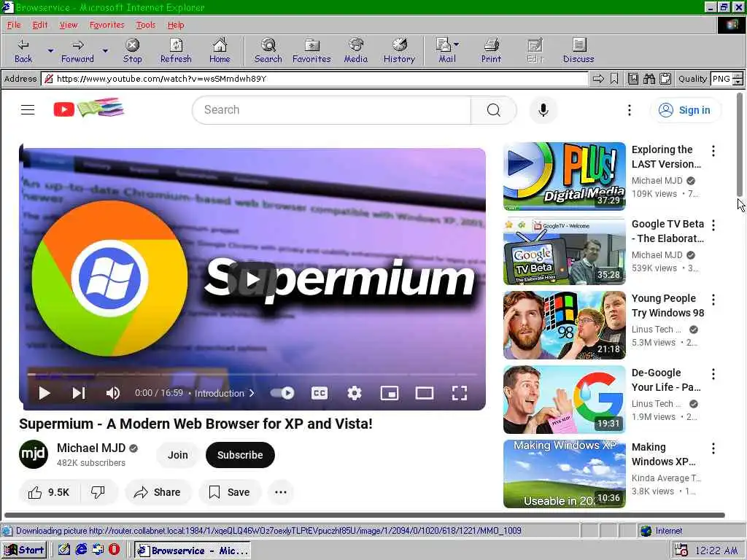Save the video to playlist
The width and height of the screenshot is (747, 560).
pos(230,492)
